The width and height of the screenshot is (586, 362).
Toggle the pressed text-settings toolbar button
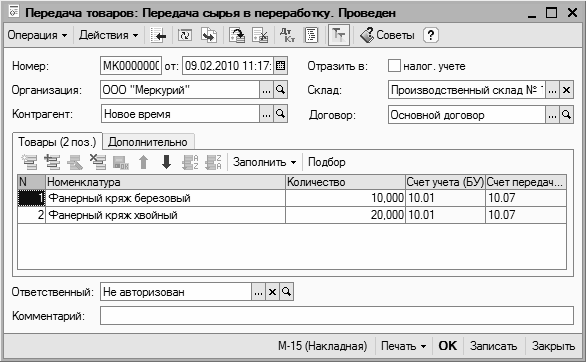point(339,35)
